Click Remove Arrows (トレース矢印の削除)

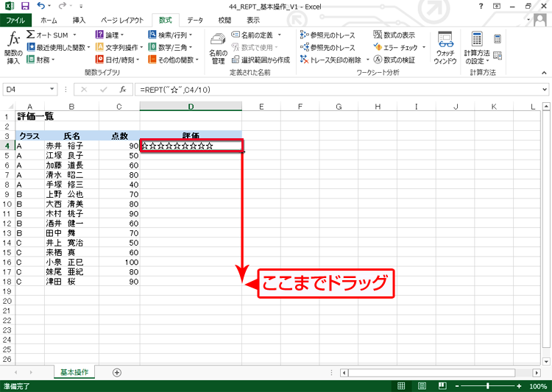(331, 60)
